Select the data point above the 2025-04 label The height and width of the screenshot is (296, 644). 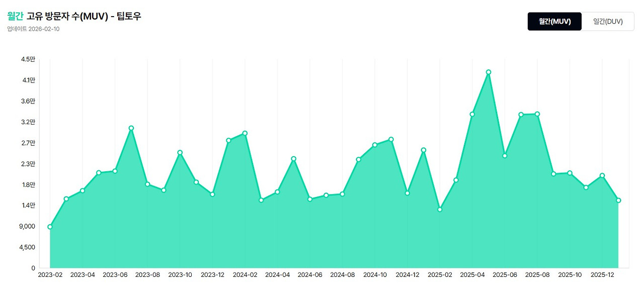pos(472,114)
